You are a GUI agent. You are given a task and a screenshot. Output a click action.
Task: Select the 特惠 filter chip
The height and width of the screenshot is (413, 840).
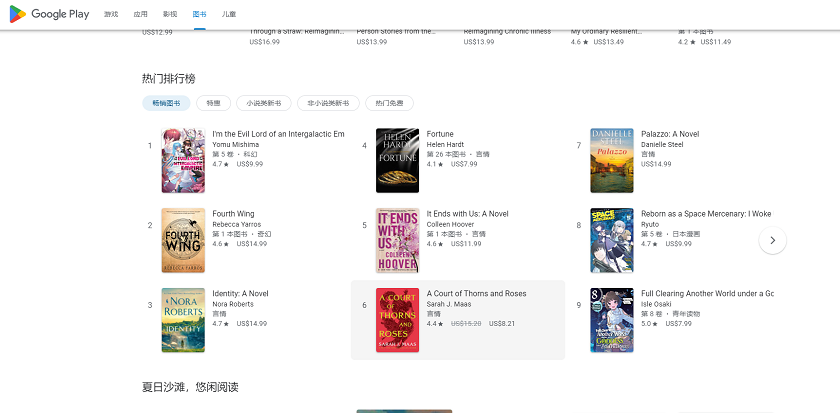(213, 103)
